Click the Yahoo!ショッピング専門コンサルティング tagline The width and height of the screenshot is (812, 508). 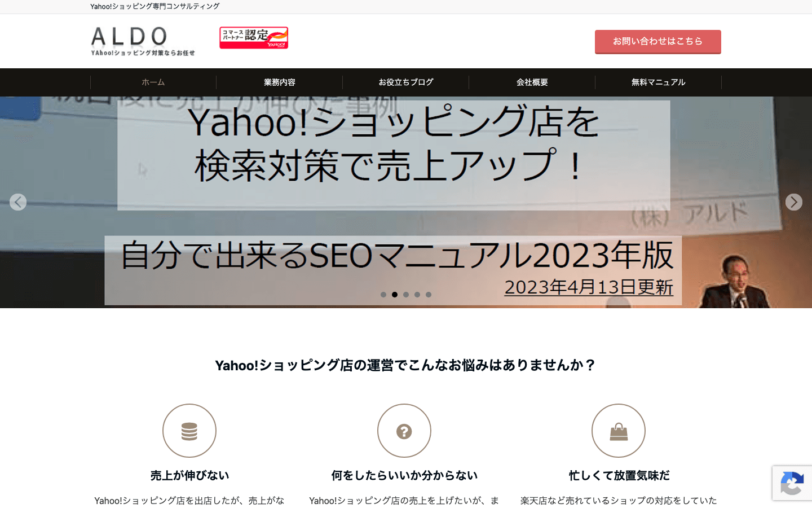tap(155, 7)
